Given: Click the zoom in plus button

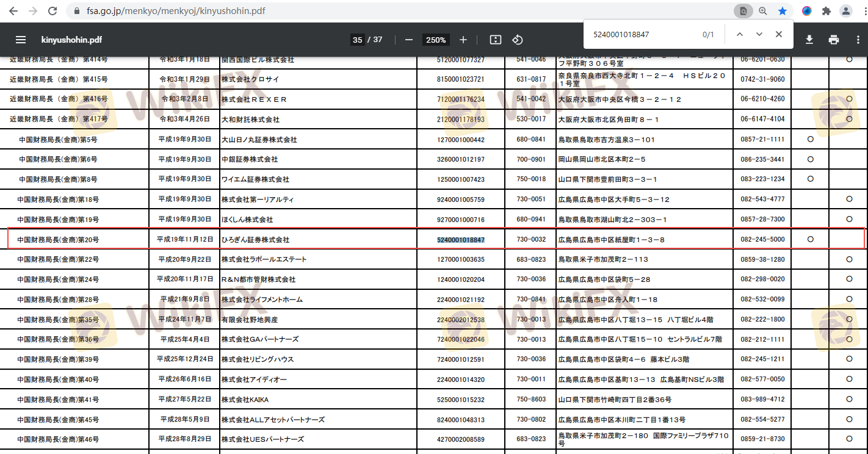Looking at the screenshot, I should (x=463, y=40).
